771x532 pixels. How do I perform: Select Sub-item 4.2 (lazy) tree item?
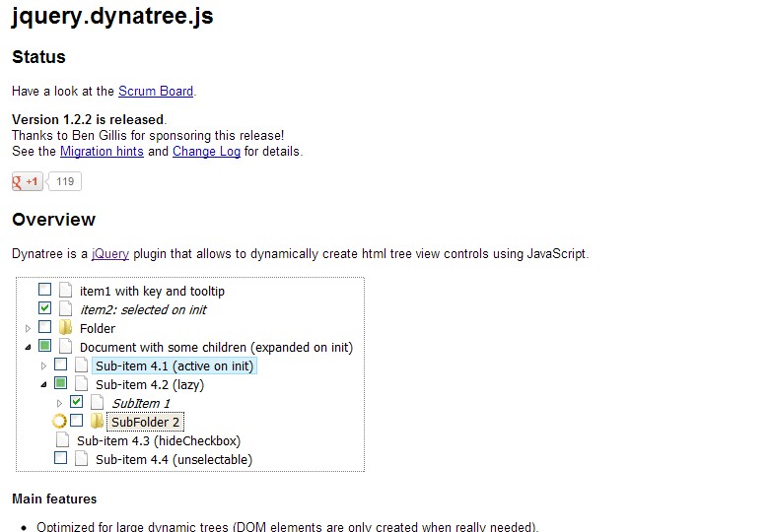coord(149,384)
